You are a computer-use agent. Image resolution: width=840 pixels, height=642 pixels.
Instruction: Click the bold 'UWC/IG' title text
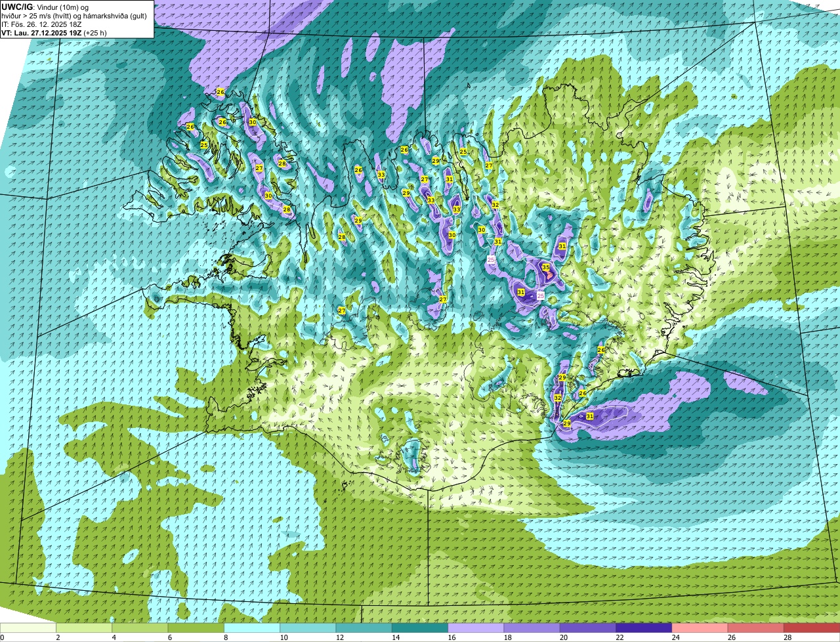point(17,7)
